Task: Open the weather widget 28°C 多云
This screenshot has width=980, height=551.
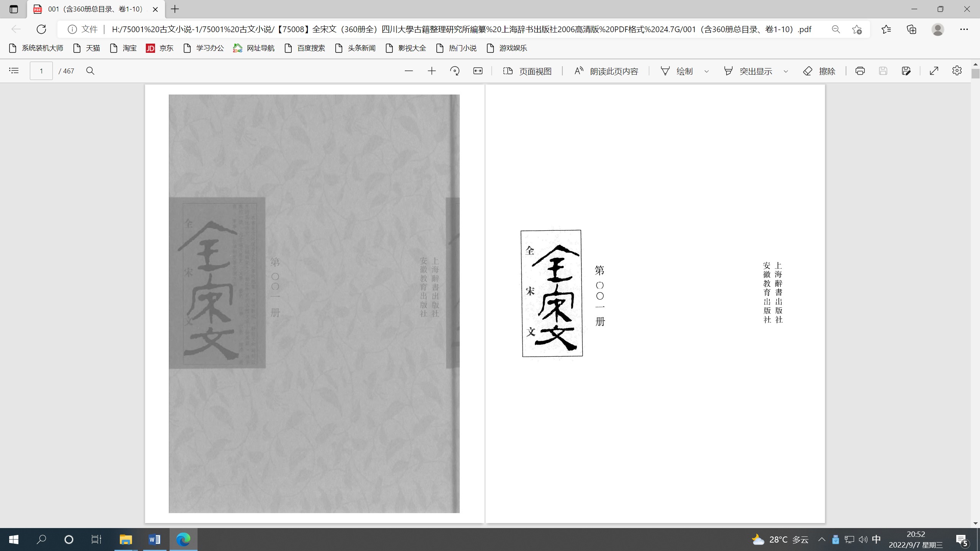Action: click(780, 540)
